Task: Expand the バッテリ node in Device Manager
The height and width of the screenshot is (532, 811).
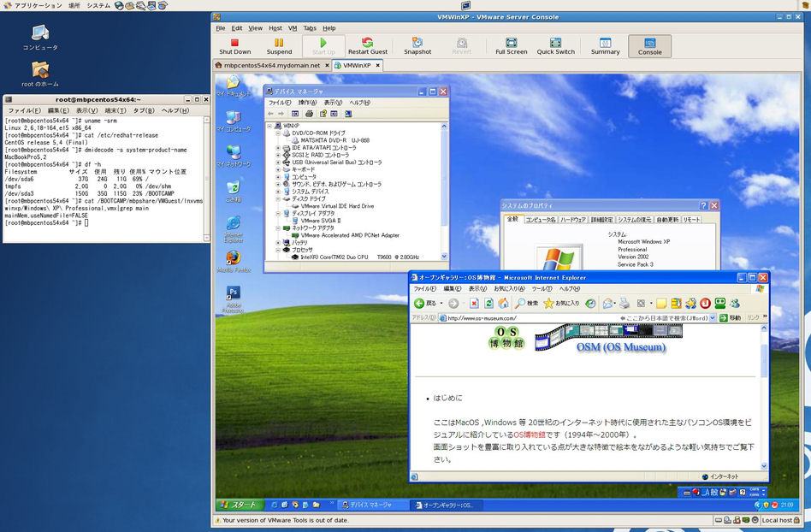Action: (278, 242)
